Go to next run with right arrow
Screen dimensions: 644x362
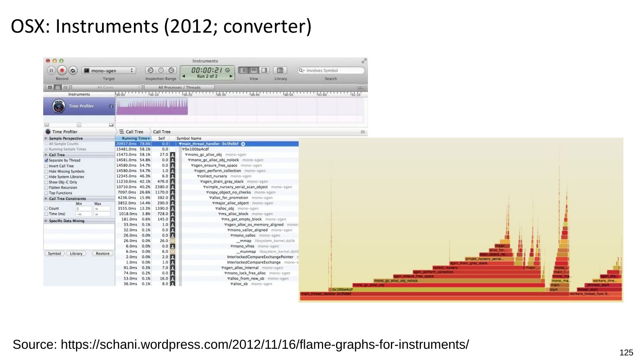tap(231, 76)
